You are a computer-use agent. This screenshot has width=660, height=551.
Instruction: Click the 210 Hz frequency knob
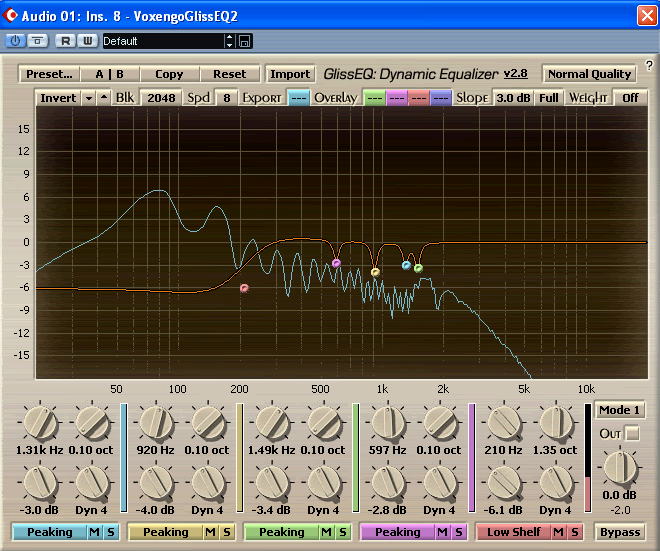pos(504,423)
